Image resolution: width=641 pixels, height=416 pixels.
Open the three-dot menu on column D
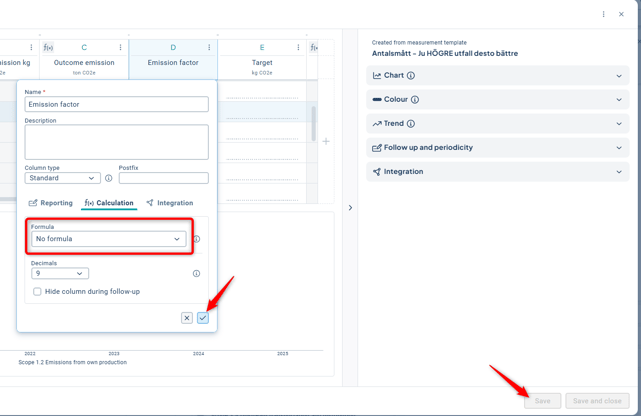click(x=209, y=47)
